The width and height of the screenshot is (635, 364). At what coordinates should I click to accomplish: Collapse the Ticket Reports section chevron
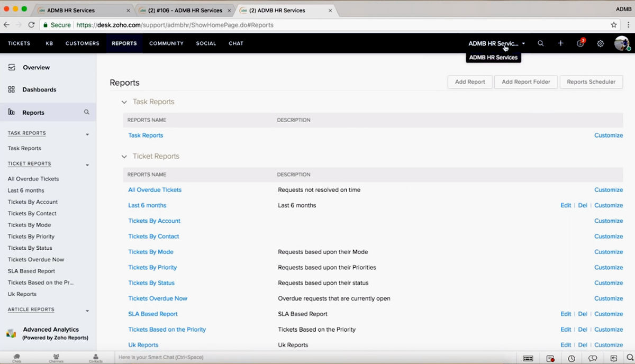[x=124, y=157]
